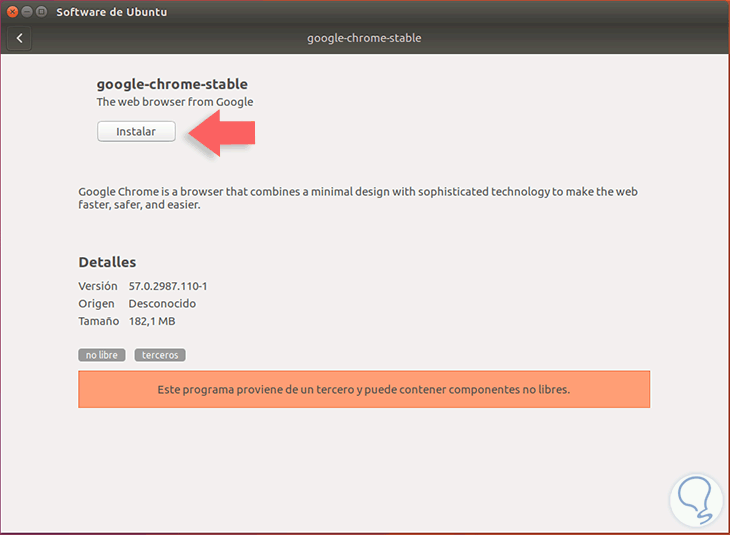Screen dimensions: 730x535
Task: Click 'The web browser from Google' subtitle
Action: click(175, 102)
